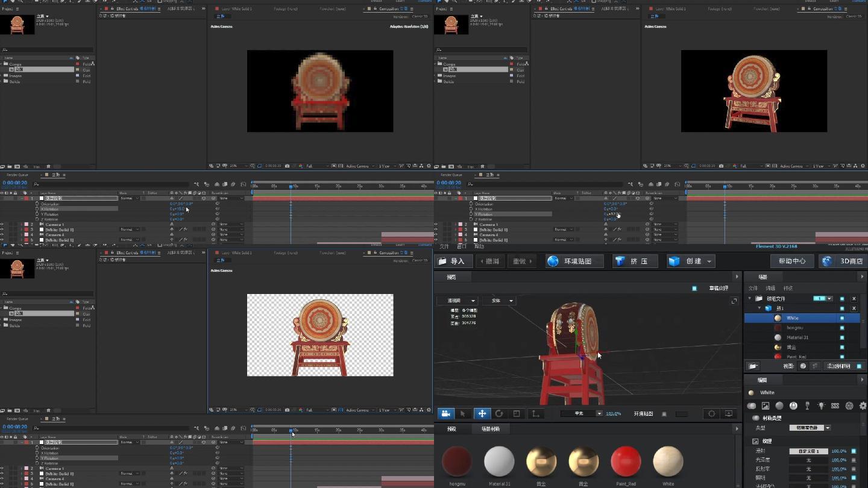Click the 自定义层 1 diffuse texture field
Screen dimensions: 868x488
pyautogui.click(x=808, y=451)
